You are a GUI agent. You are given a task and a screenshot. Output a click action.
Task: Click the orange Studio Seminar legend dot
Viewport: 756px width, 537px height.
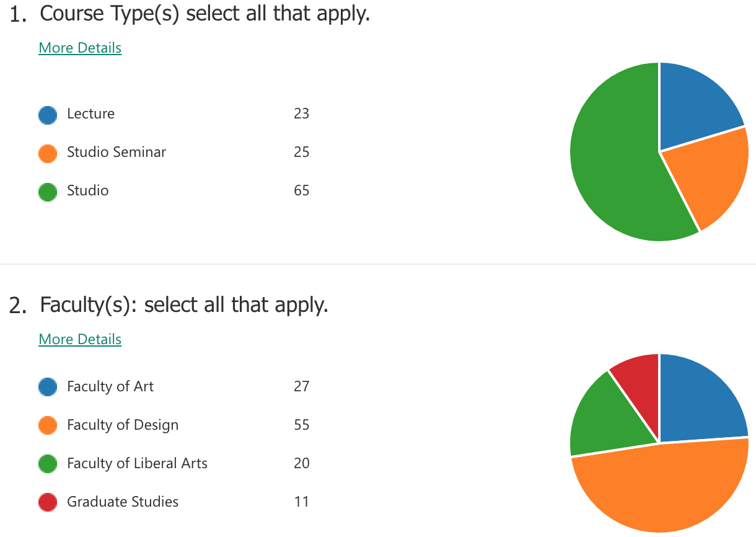tap(48, 153)
